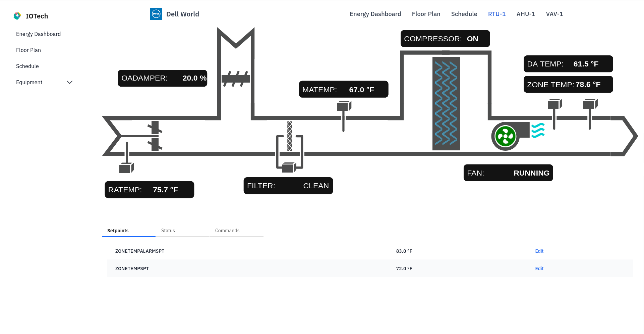Click the mixed air temperature sensor
The height and width of the screenshot is (334, 644).
pos(344,116)
